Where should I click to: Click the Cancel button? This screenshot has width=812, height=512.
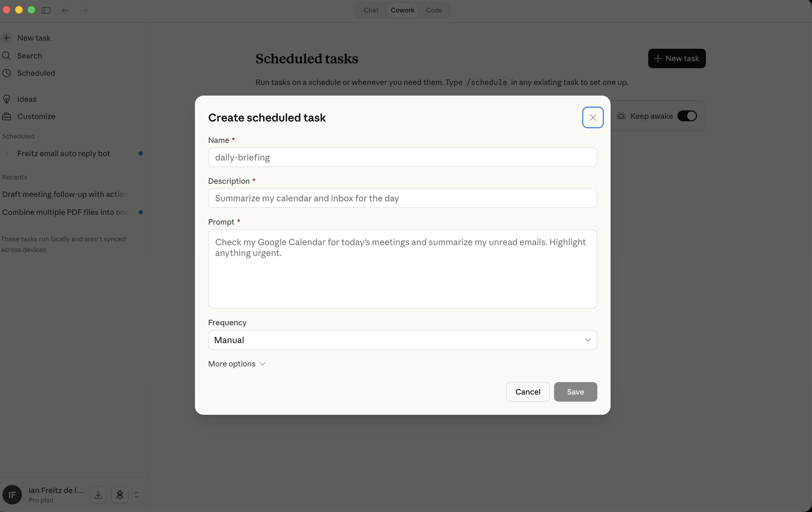coord(528,392)
